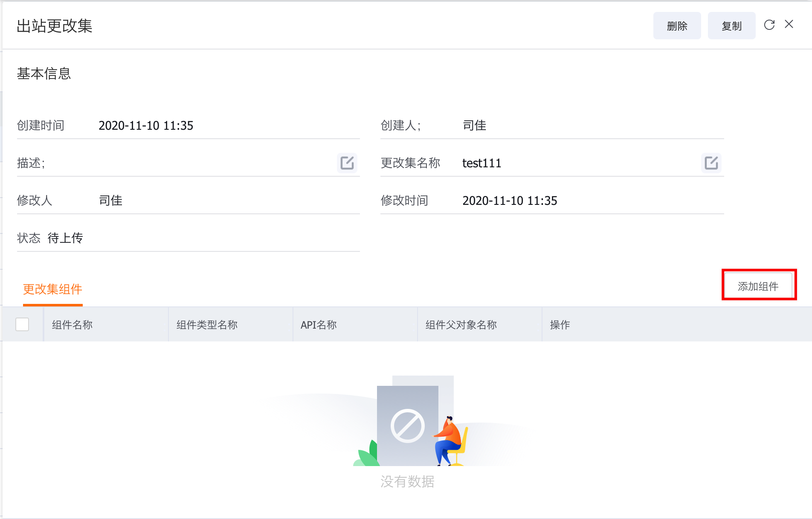Click 复制 to copy the changeset
This screenshot has height=519, width=812.
[x=731, y=25]
